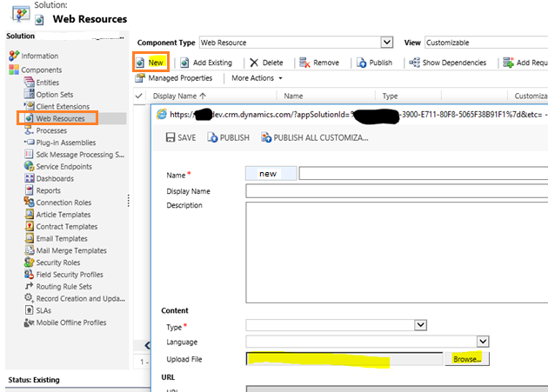Open the View Customizable dropdown

coord(486,43)
